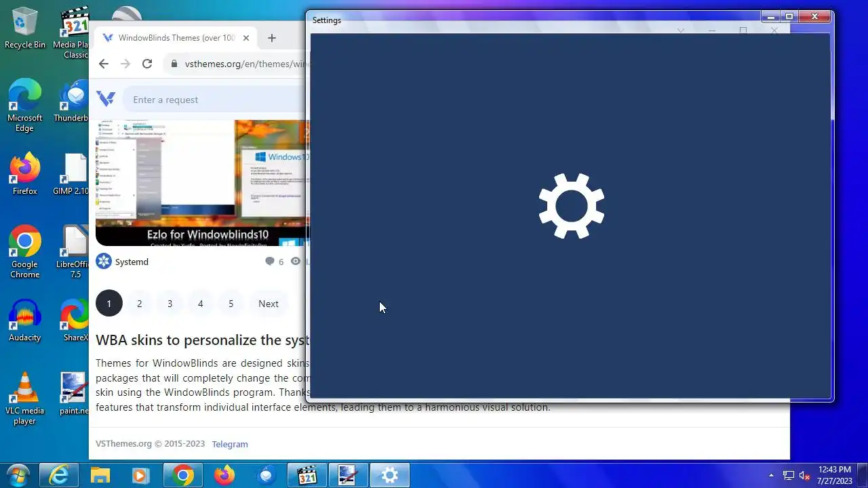Click the Chrome back arrow
The height and width of the screenshot is (488, 868).
103,64
